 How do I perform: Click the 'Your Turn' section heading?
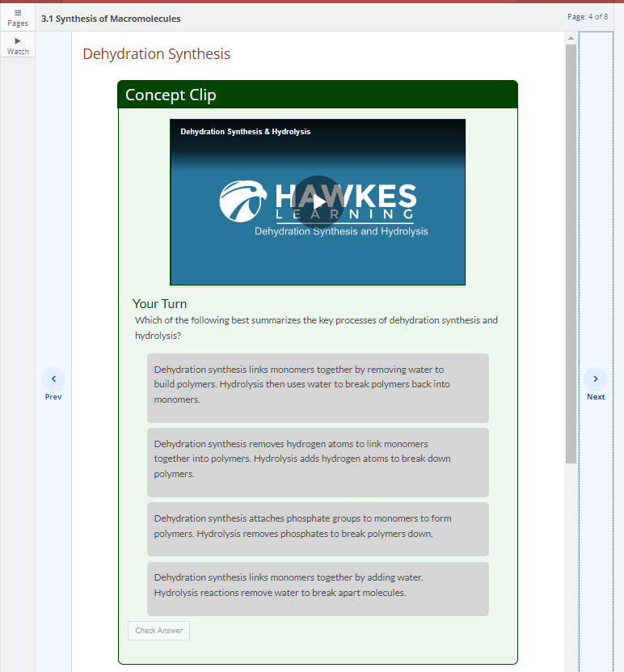coord(159,304)
